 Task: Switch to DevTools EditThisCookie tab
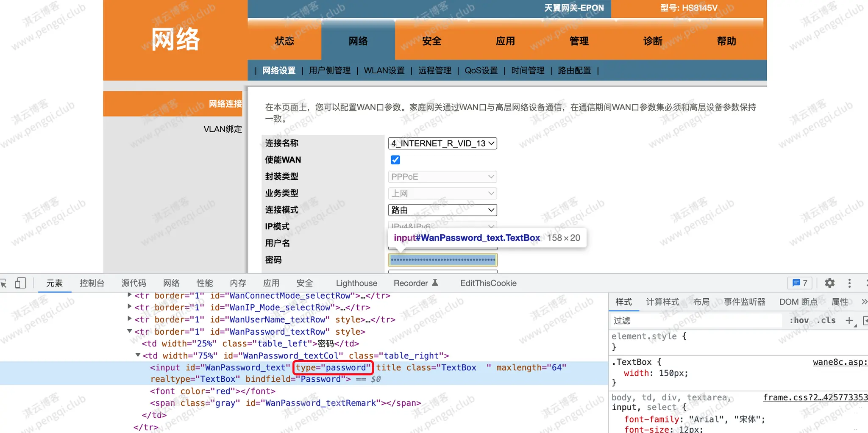[488, 283]
